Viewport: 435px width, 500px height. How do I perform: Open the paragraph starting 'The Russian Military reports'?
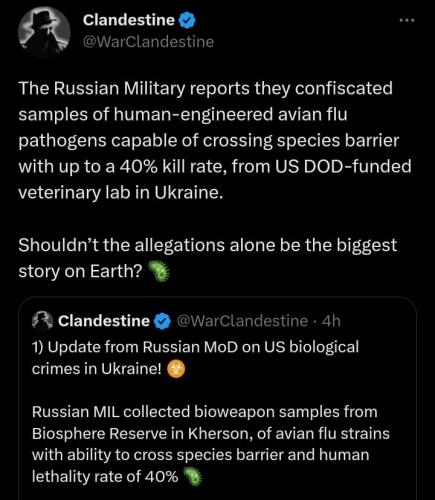click(215, 140)
